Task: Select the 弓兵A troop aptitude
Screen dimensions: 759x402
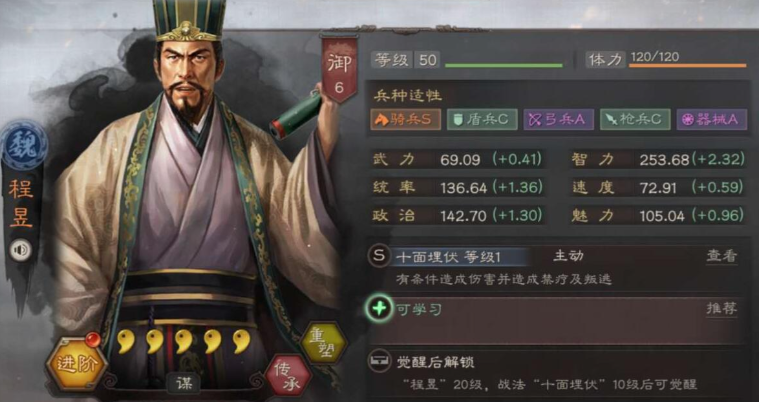Action: (559, 120)
